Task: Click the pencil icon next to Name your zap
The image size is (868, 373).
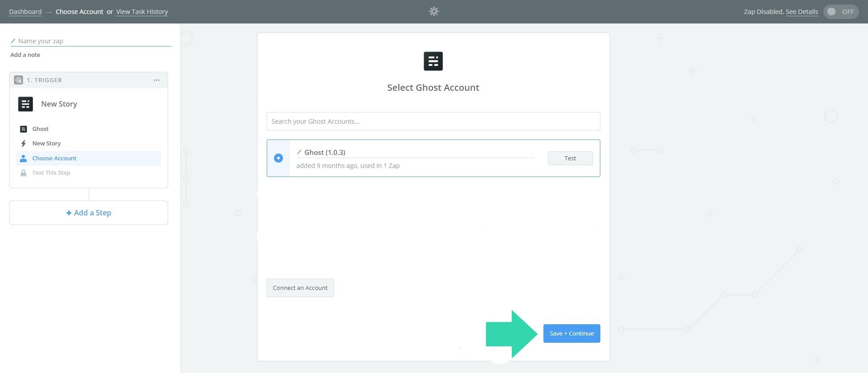Action: click(13, 41)
